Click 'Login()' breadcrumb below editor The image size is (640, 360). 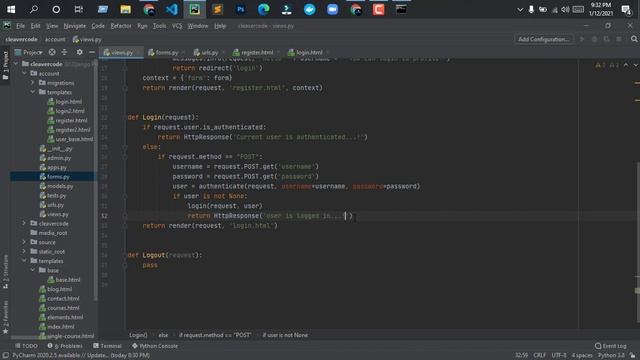tap(138, 335)
